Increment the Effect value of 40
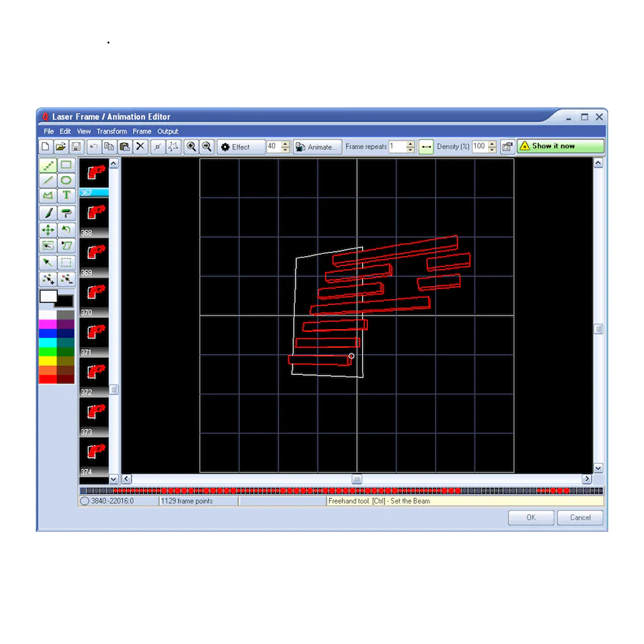The image size is (644, 644). (286, 143)
